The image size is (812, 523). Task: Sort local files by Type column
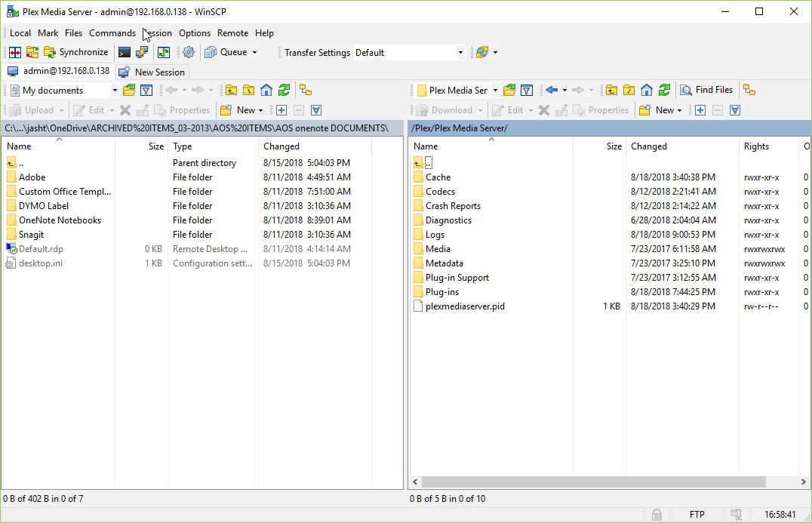pyautogui.click(x=213, y=146)
